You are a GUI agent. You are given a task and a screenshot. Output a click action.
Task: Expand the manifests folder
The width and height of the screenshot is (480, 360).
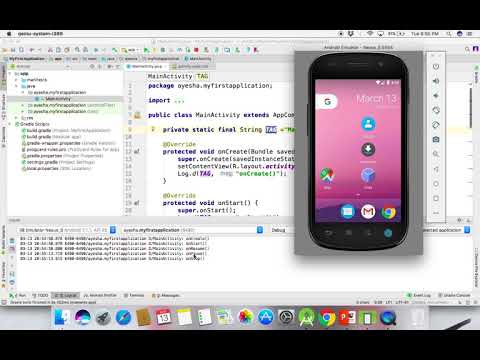17,80
